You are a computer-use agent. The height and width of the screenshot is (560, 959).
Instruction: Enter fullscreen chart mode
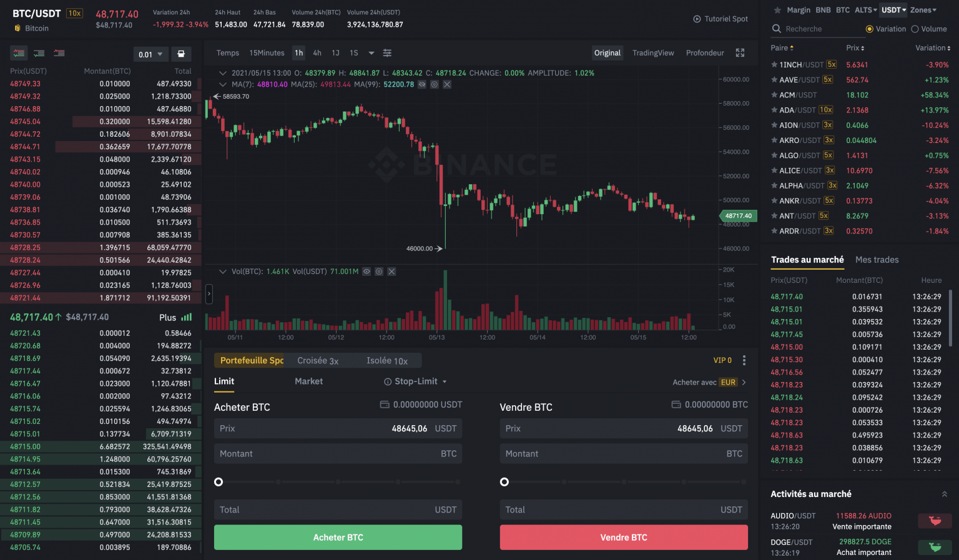pos(740,53)
